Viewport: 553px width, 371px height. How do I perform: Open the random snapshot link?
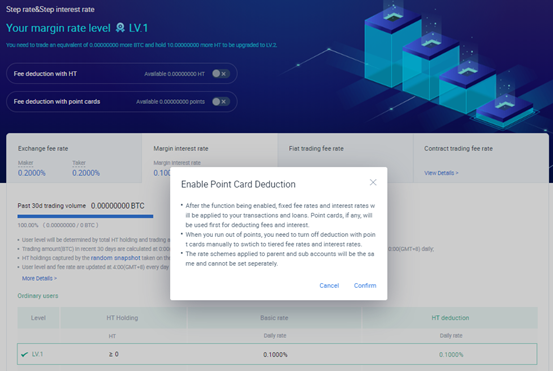(x=115, y=258)
